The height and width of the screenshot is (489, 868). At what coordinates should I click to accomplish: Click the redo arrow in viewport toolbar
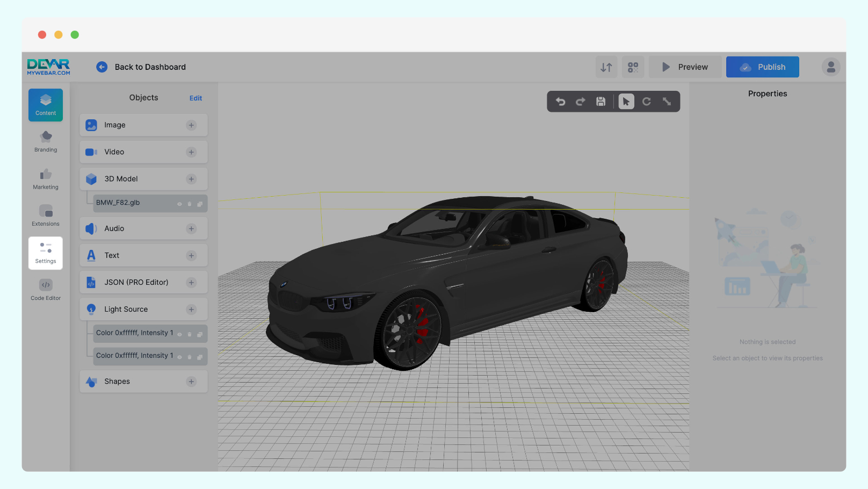[x=581, y=102]
